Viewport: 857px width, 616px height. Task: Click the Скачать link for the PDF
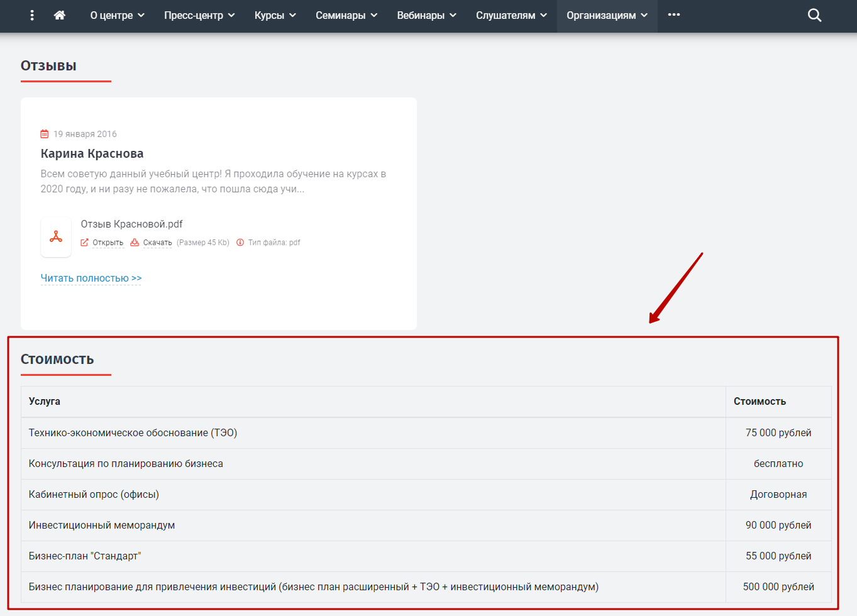[157, 243]
